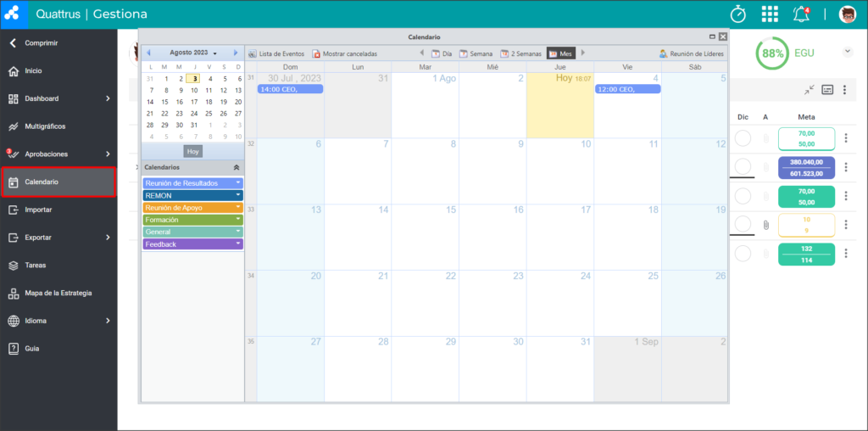Collapse the Calendarios panel
Screen dimensions: 868x431
tap(236, 167)
